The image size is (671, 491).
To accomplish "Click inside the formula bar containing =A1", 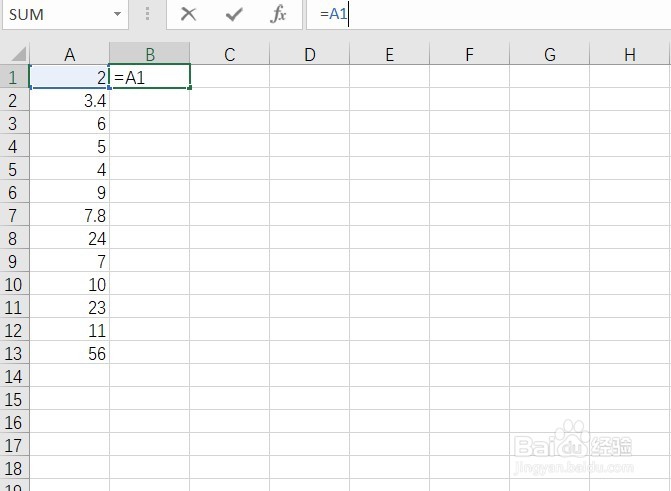I will click(489, 14).
